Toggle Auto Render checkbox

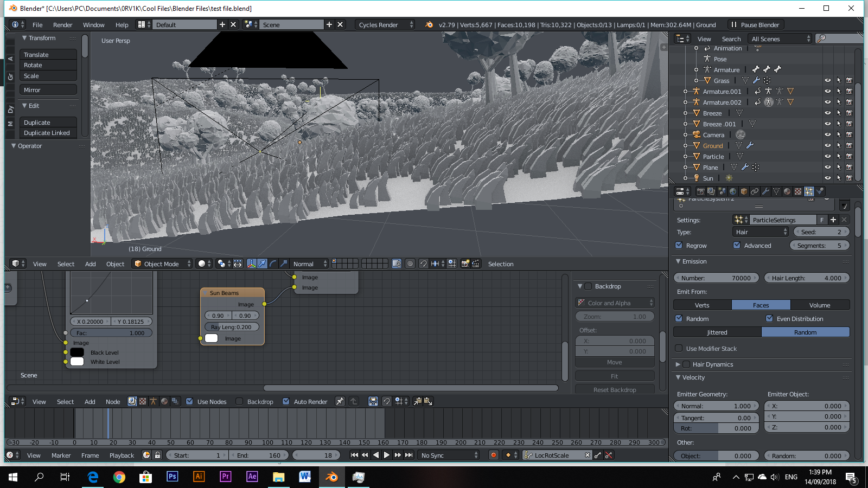[286, 401]
